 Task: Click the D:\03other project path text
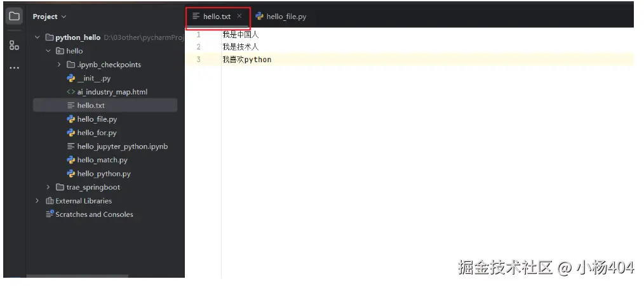144,37
